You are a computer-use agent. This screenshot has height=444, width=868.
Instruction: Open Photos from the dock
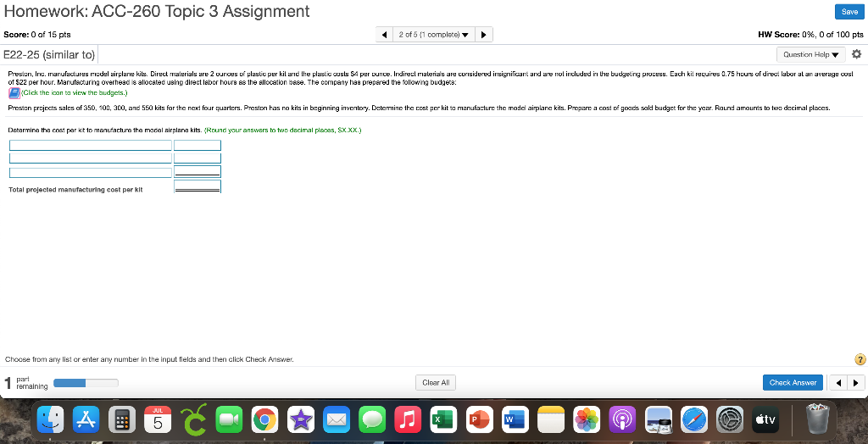587,419
